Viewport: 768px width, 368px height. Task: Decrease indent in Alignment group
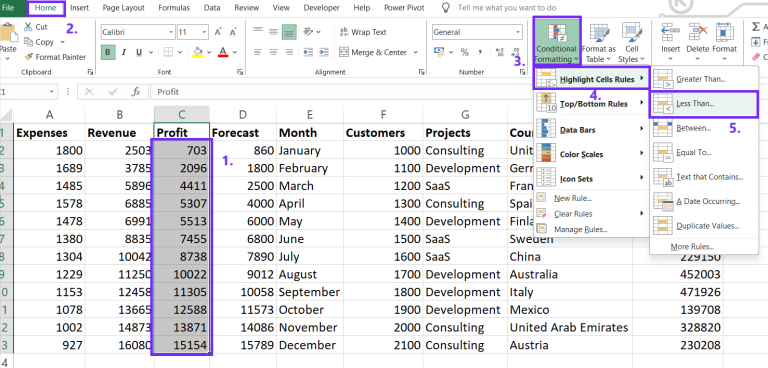point(308,52)
